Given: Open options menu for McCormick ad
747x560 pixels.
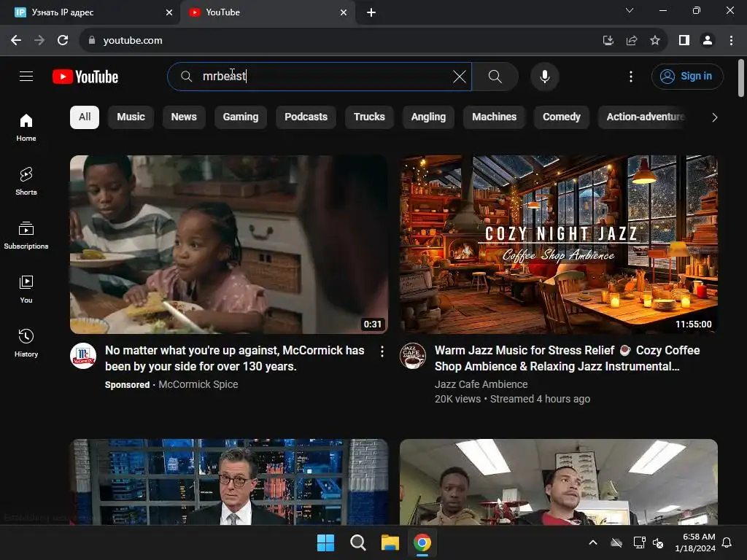Looking at the screenshot, I should pyautogui.click(x=382, y=351).
